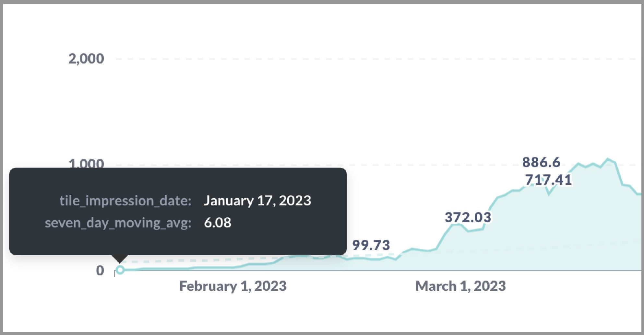Click the 1,000 y-axis label

point(86,163)
